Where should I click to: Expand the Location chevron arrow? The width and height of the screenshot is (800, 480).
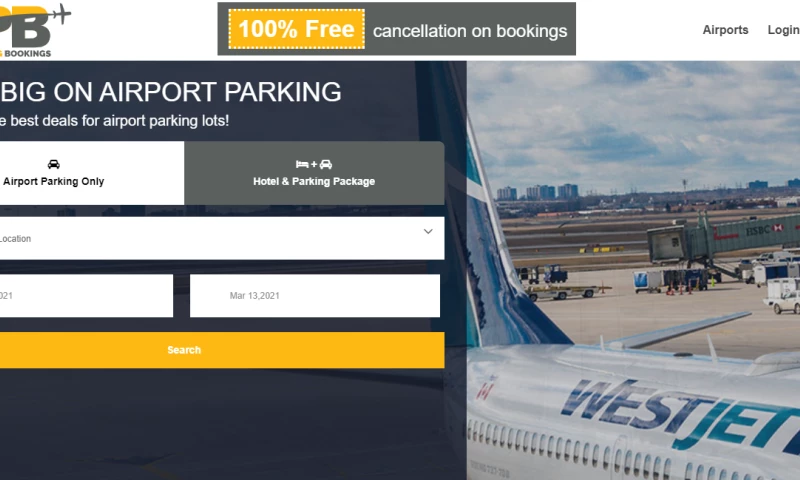428,232
